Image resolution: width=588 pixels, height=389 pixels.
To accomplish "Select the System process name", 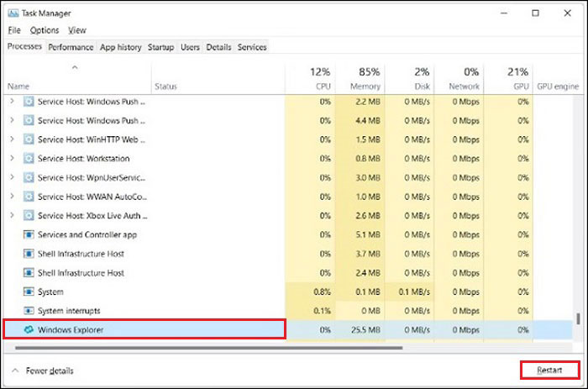I will point(50,292).
